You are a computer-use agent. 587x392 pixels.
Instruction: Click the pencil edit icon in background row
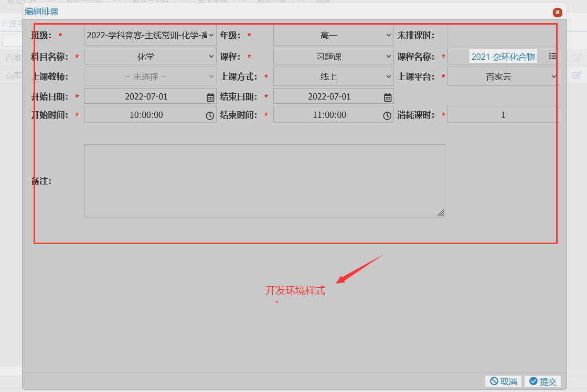[577, 58]
